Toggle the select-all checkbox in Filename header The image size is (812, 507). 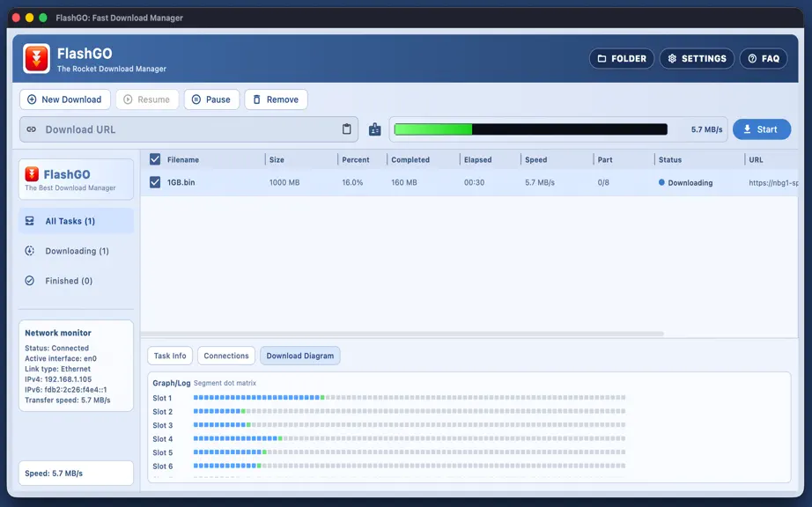[x=155, y=159]
